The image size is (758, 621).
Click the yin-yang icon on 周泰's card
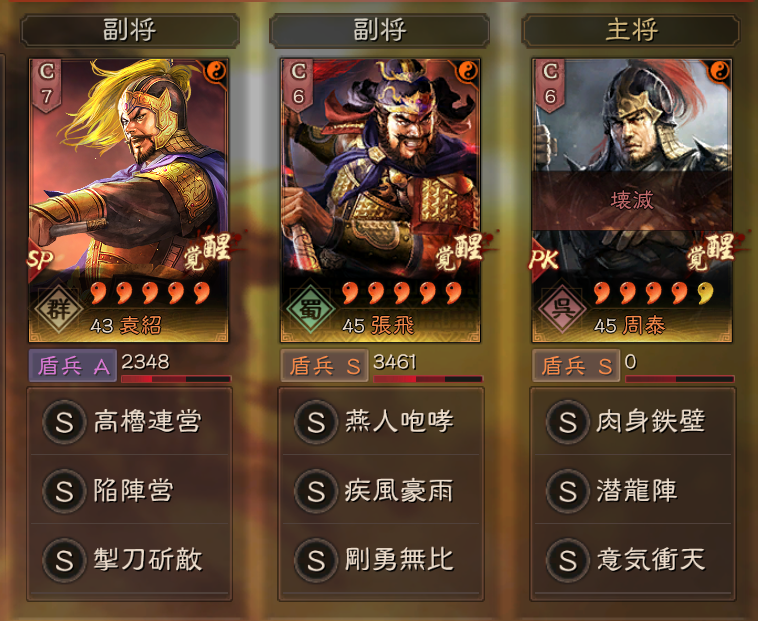(719, 72)
